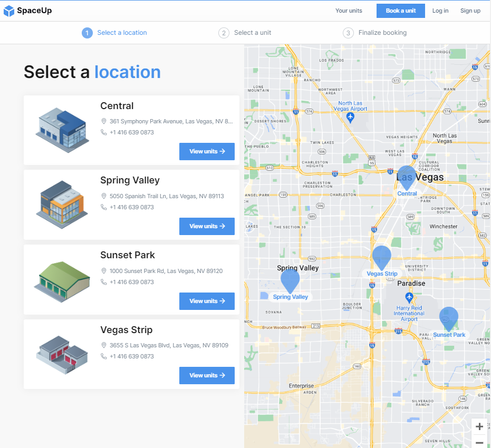This screenshot has width=491, height=448.
Task: Click the Central map pin marker
Action: [407, 178]
